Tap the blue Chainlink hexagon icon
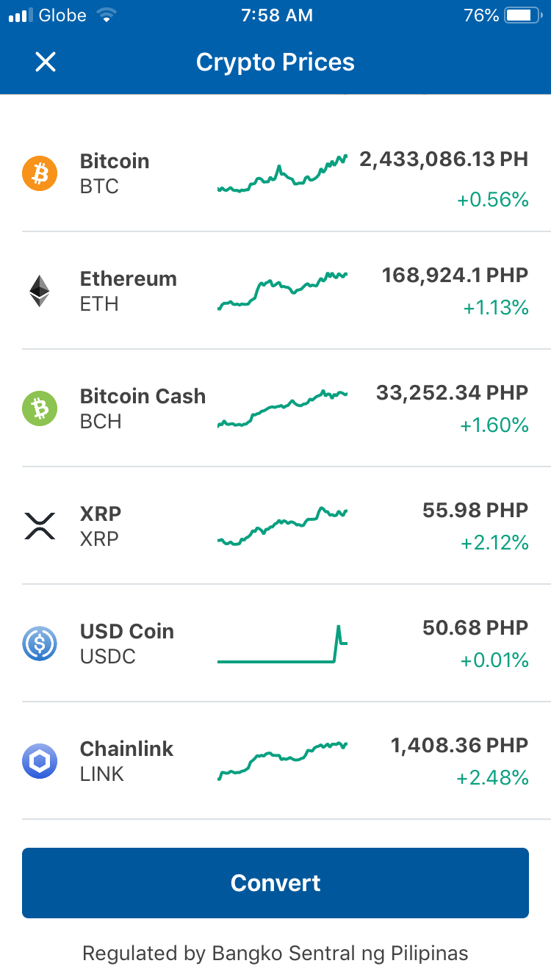Screen dimensions: 551x980 point(40,761)
